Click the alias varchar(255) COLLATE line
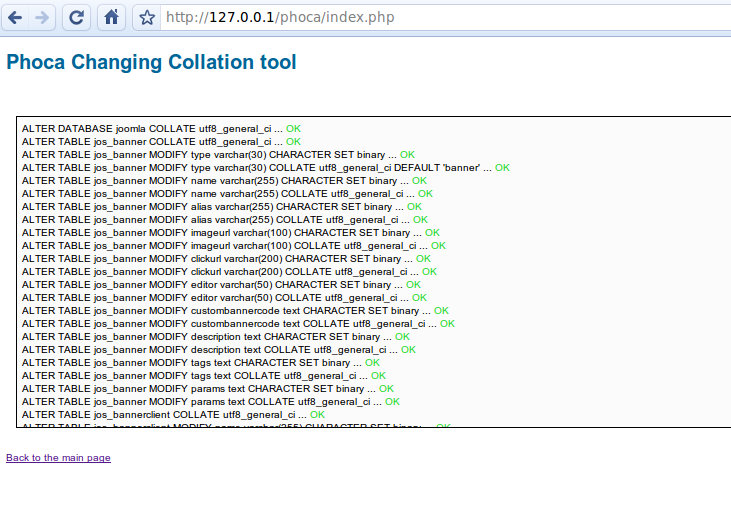Viewport: 731px width, 506px height. click(225, 220)
